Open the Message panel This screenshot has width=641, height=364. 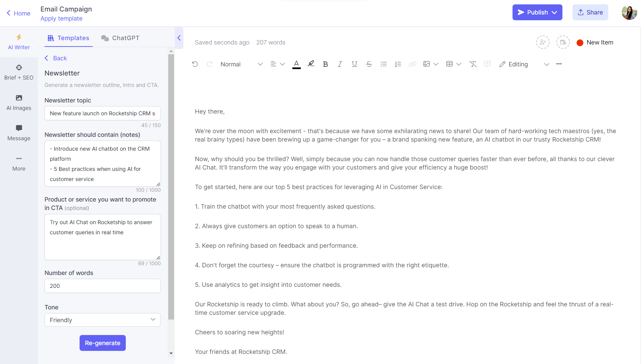click(19, 133)
